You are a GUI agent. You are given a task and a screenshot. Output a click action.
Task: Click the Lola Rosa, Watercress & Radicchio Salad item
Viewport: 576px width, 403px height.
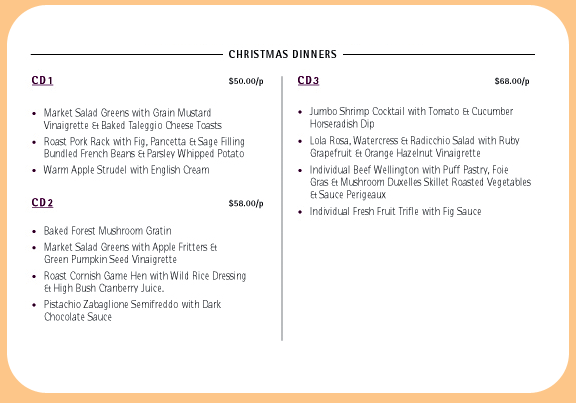[x=414, y=147]
